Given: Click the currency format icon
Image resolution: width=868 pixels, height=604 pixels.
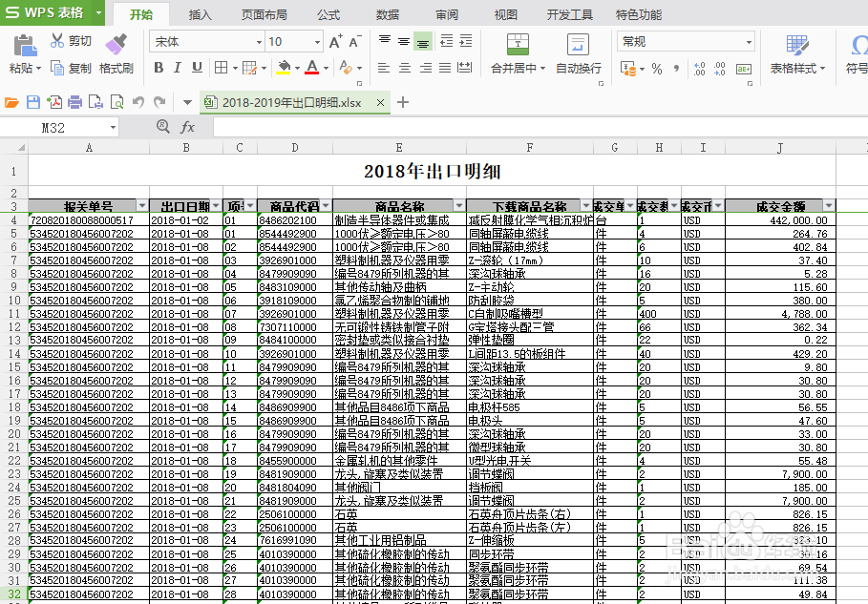Looking at the screenshot, I should coord(627,69).
